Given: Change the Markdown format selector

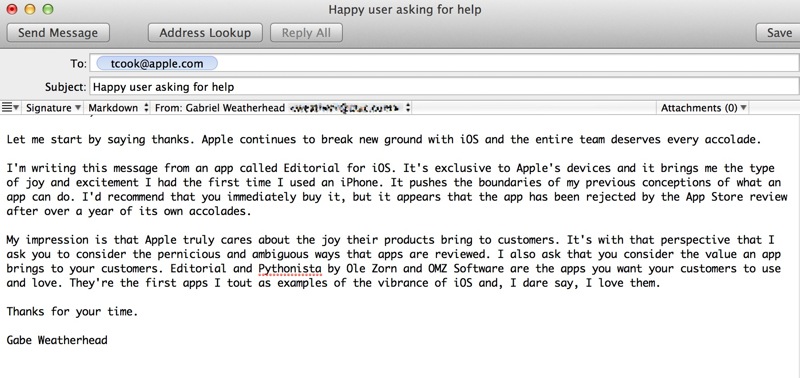Looking at the screenshot, I should point(118,108).
